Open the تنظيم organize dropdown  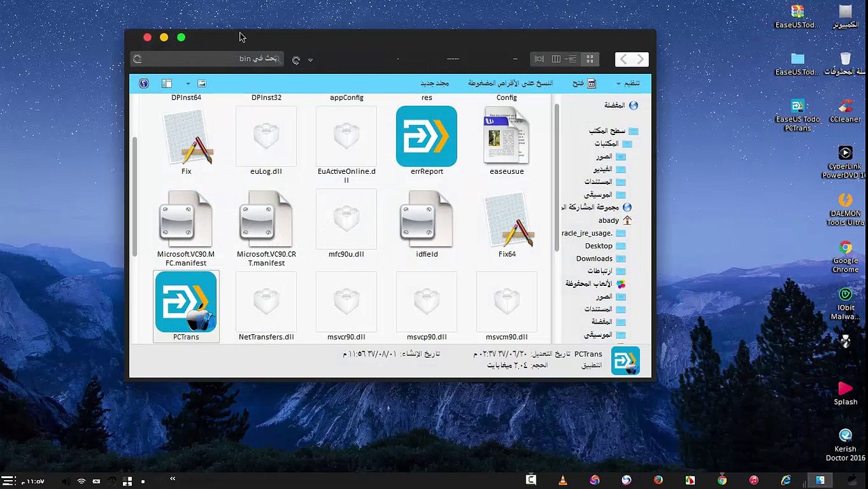(x=628, y=84)
